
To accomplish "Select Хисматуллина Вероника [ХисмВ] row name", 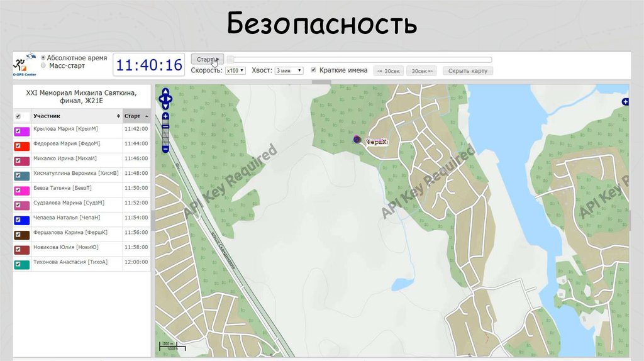I will click(76, 174).
